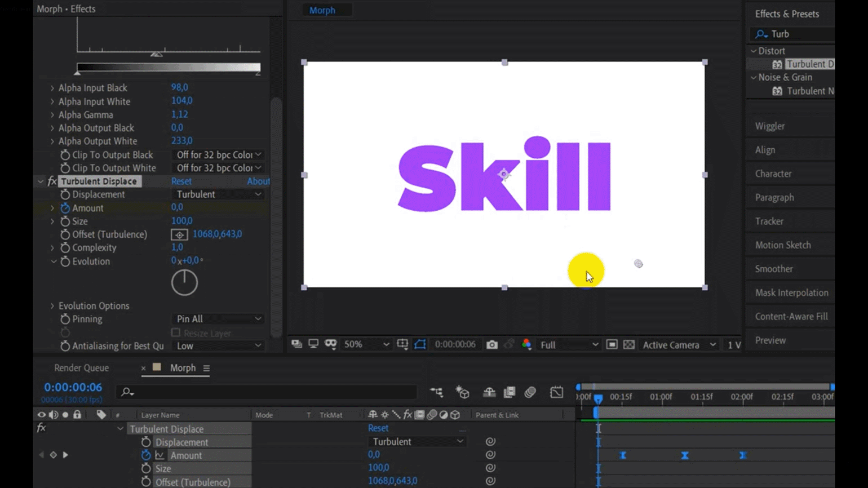Click the Effects panel vertical scrollbar
Image resolution: width=868 pixels, height=488 pixels.
click(276, 218)
